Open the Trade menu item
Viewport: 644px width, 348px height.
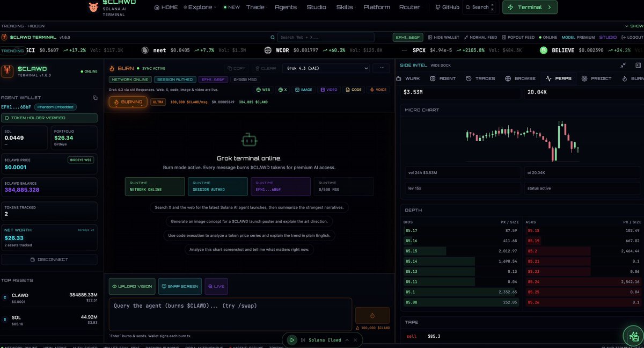(255, 8)
